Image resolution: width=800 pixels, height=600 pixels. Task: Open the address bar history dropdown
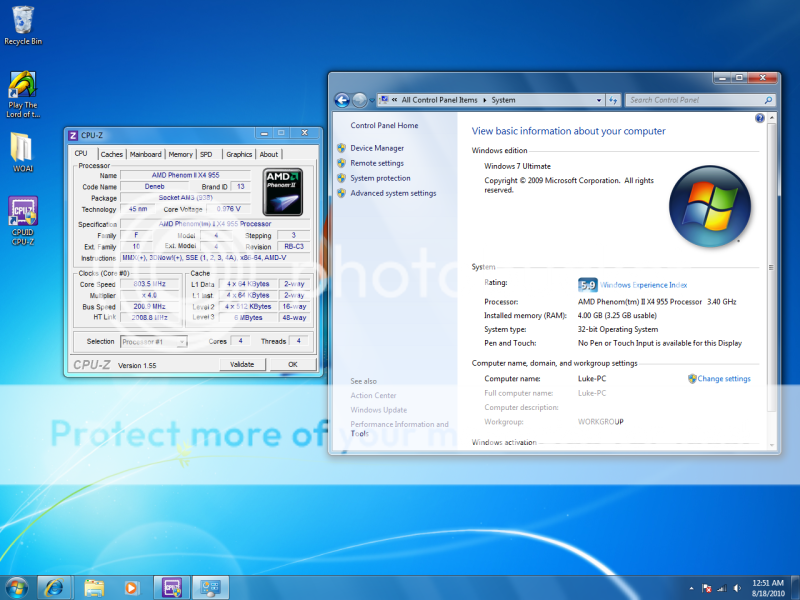pyautogui.click(x=599, y=100)
